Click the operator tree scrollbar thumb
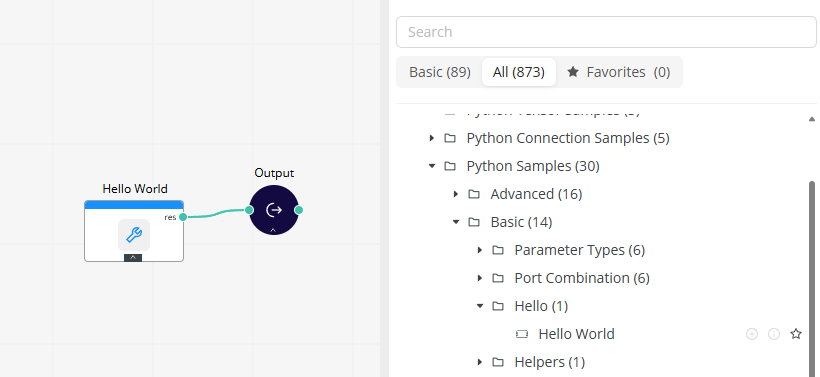This screenshot has width=820, height=377. click(812, 279)
